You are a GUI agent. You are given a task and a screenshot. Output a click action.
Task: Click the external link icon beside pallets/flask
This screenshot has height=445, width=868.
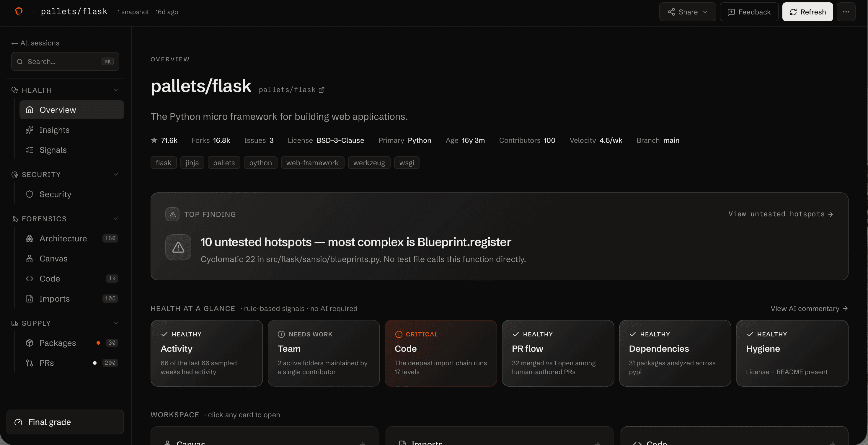[322, 90]
